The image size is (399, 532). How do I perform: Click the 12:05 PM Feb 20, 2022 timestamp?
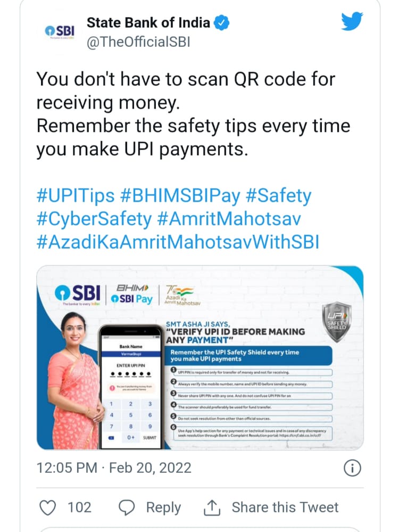point(114,468)
